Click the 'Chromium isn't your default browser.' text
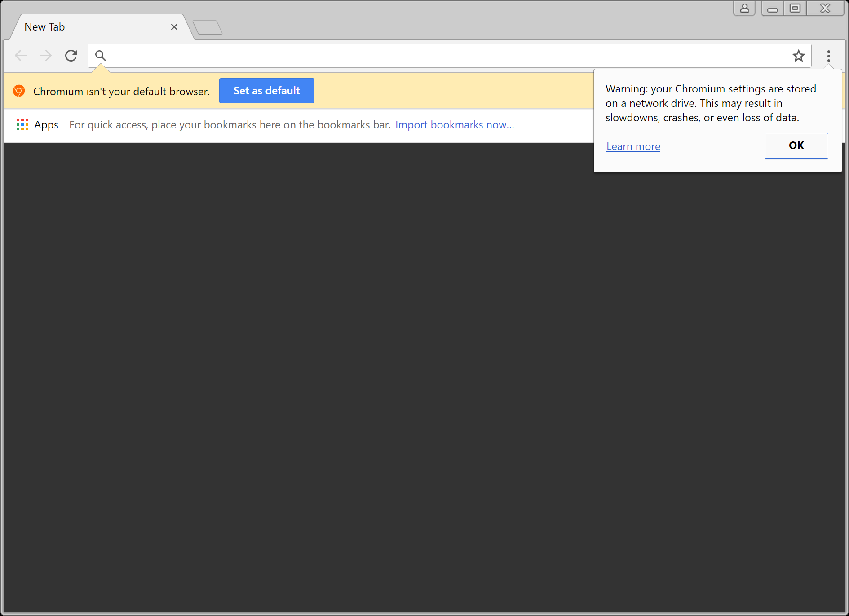Screen dimensions: 849x616 click(x=121, y=92)
